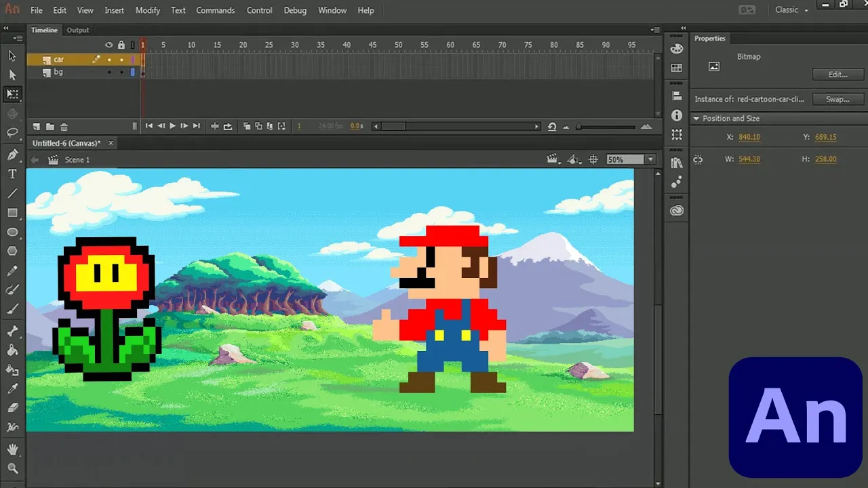Lock the car layer
The width and height of the screenshot is (868, 488).
(x=121, y=60)
